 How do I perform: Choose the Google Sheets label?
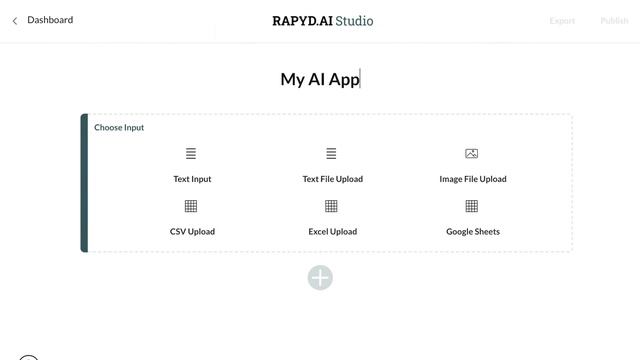point(473,231)
